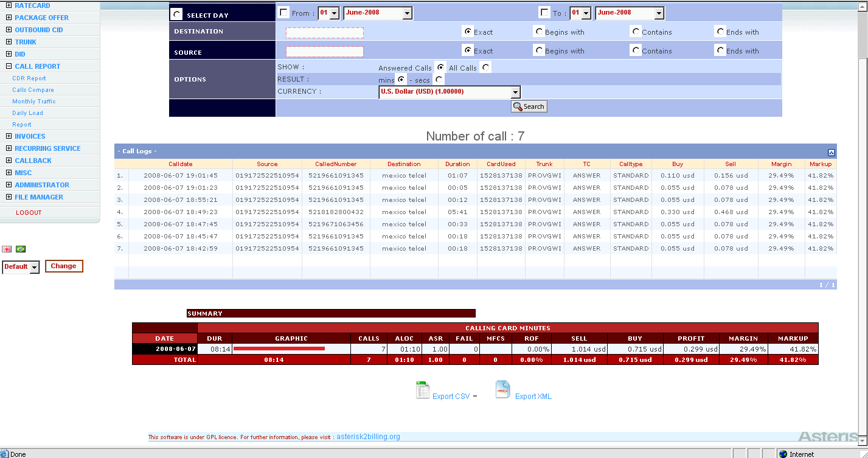Sort by the Calldate column header
Screen dimensions: 868x458
point(181,164)
